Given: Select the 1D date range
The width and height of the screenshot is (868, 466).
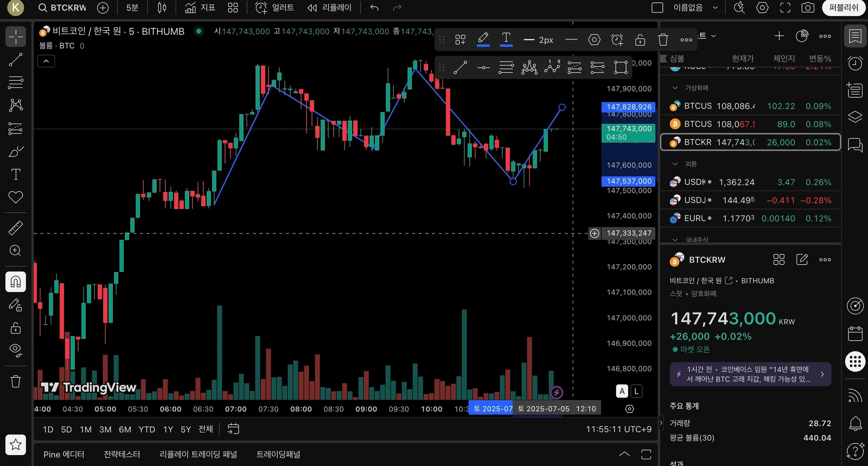Looking at the screenshot, I should (48, 429).
